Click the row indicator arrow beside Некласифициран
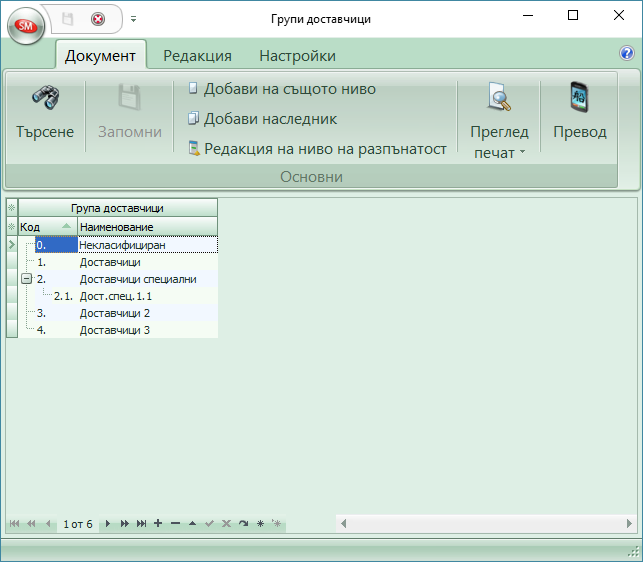This screenshot has height=562, width=643. tap(12, 245)
